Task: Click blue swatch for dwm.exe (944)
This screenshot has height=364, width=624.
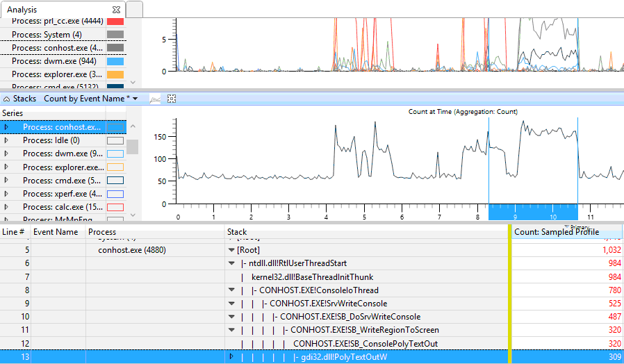Action: click(x=115, y=61)
